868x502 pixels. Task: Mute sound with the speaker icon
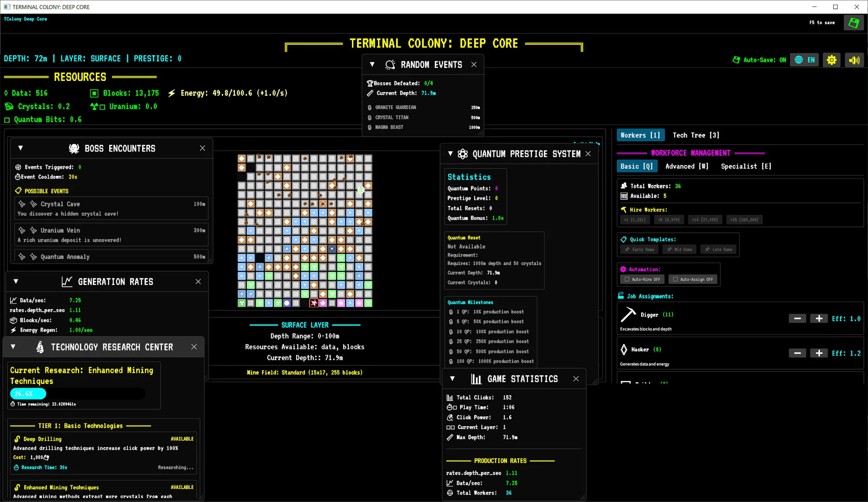point(854,60)
